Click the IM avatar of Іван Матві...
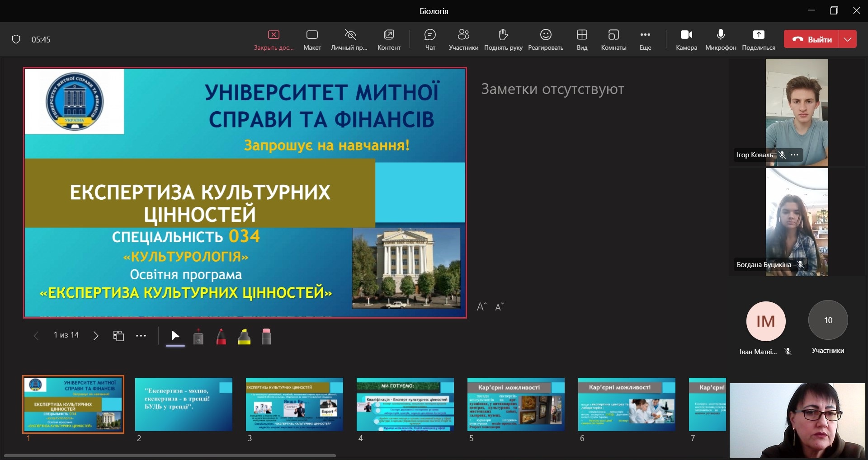Viewport: 868px width, 460px height. (x=766, y=321)
